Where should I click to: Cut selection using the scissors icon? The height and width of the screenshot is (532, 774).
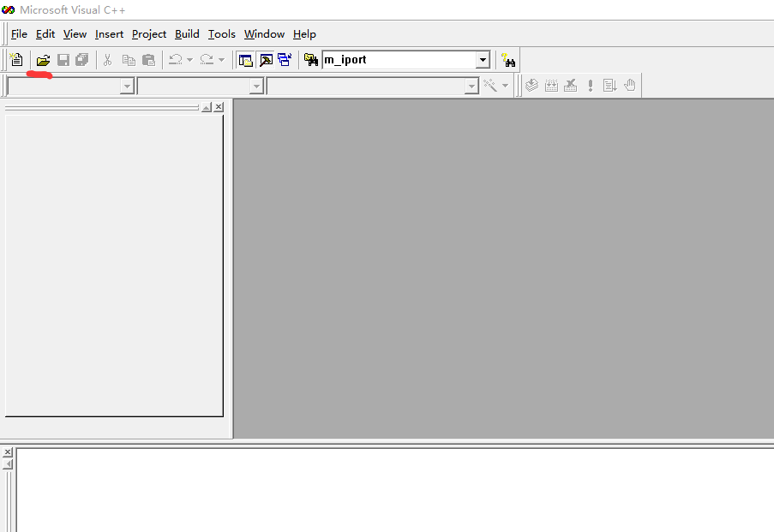(x=107, y=59)
